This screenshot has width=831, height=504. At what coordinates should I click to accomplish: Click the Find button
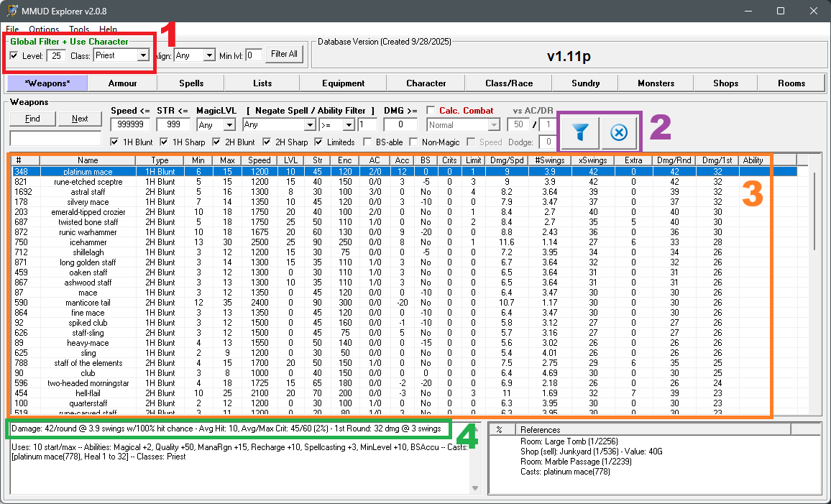32,119
